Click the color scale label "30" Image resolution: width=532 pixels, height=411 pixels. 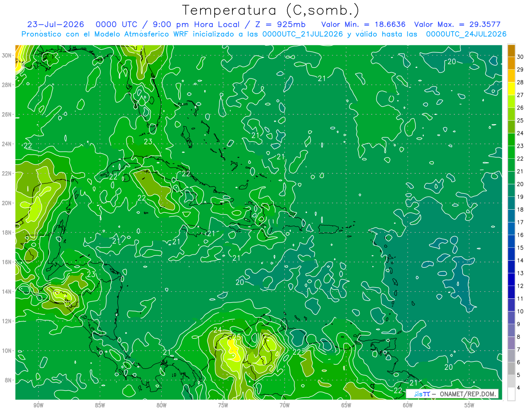point(520,56)
